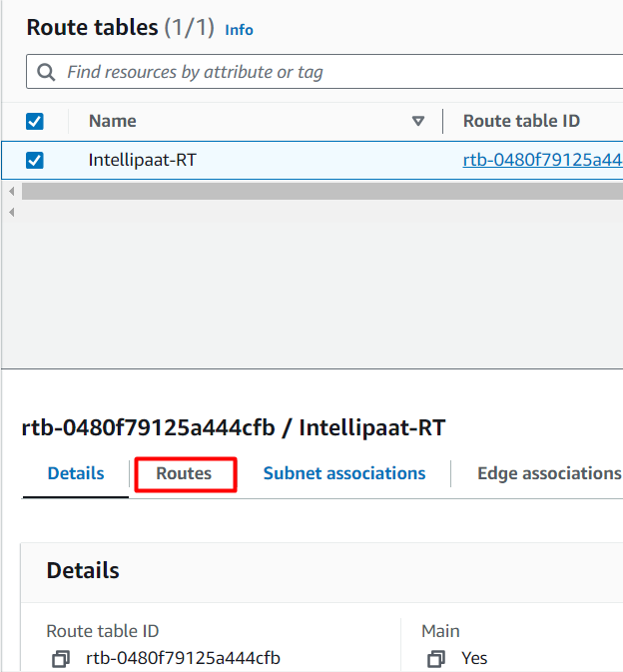
Task: Click divider between Name and Route table ID
Action: tap(443, 121)
